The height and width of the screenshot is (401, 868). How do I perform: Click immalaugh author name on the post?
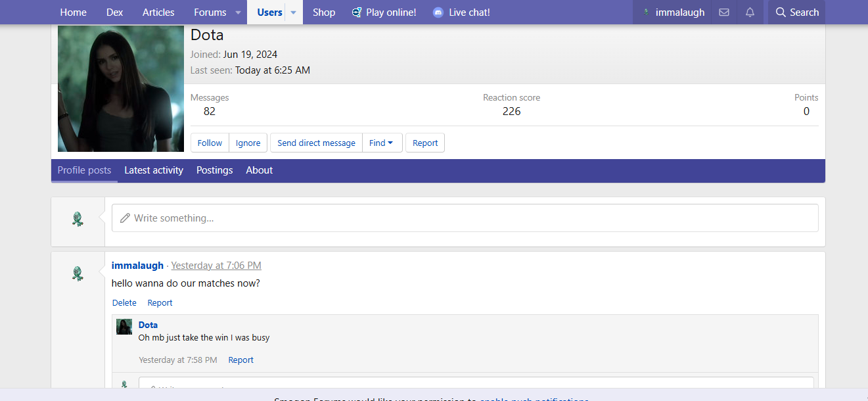(137, 266)
